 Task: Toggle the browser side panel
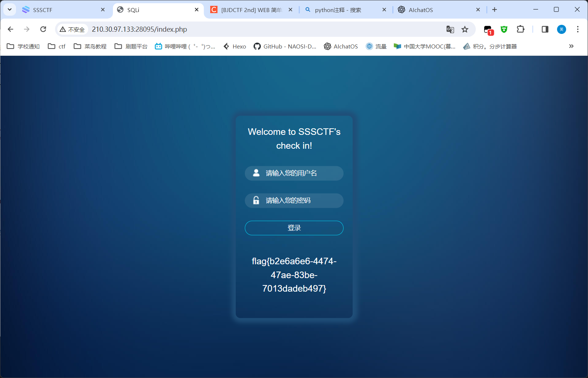(x=545, y=29)
